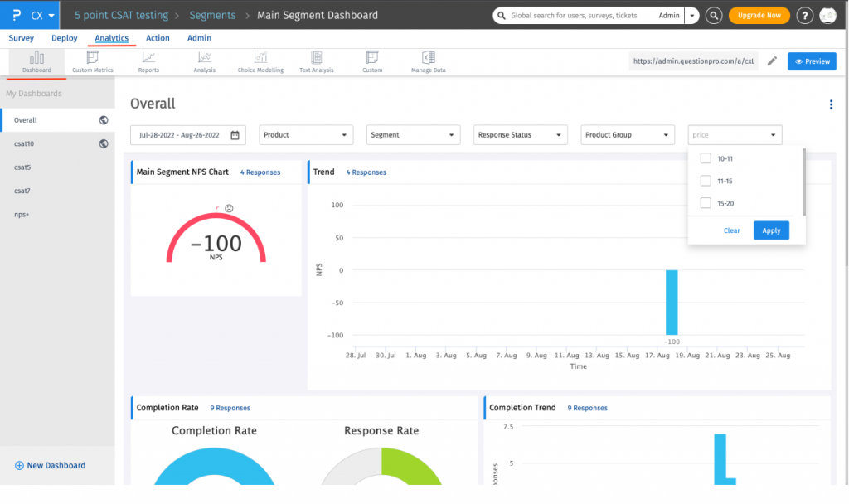
Task: Go to the Admin tab
Action: point(199,38)
